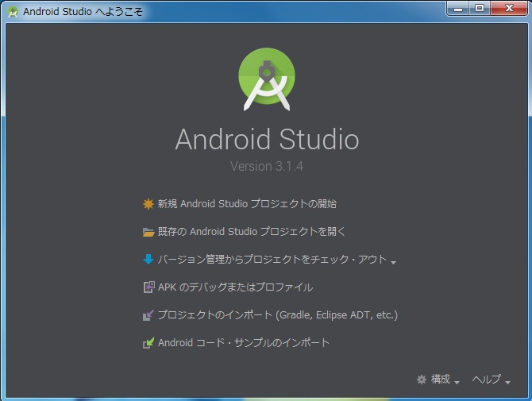The image size is (532, 401).
Task: Click the orange starburst new project icon
Action: pyautogui.click(x=148, y=204)
